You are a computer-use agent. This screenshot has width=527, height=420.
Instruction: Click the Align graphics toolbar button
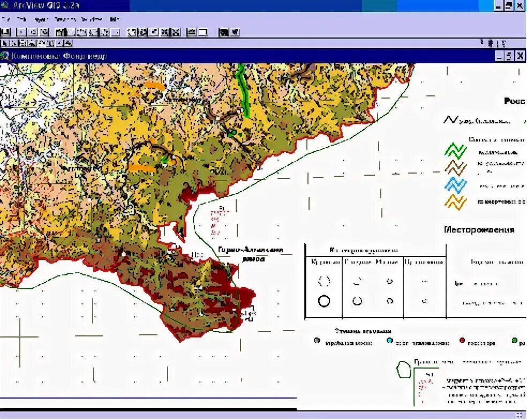104,32
